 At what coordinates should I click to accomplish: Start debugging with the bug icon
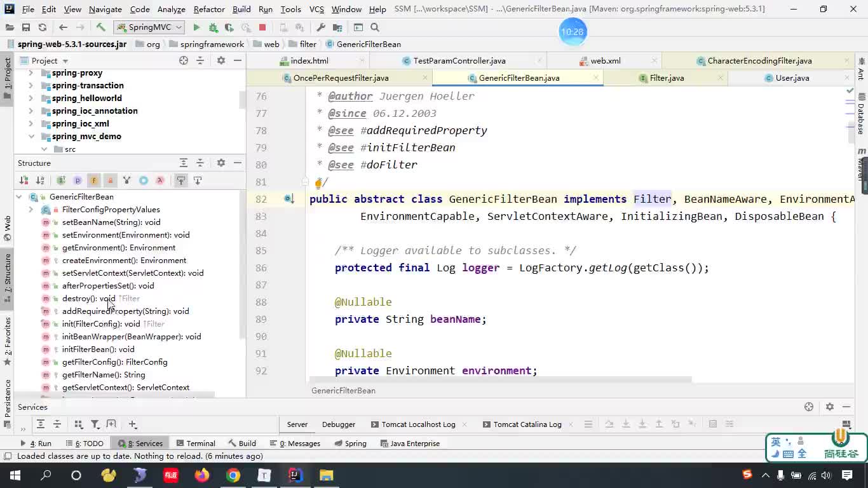coord(213,27)
